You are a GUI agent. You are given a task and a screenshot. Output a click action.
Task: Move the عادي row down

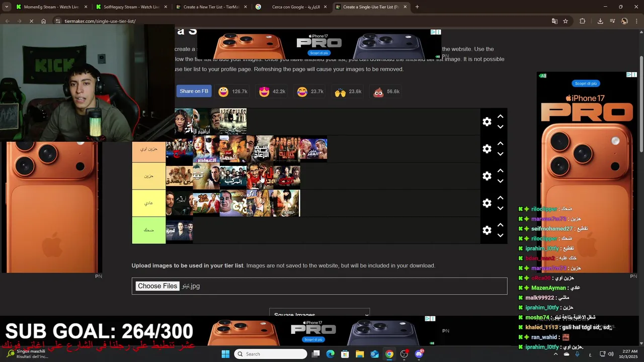[x=500, y=209]
